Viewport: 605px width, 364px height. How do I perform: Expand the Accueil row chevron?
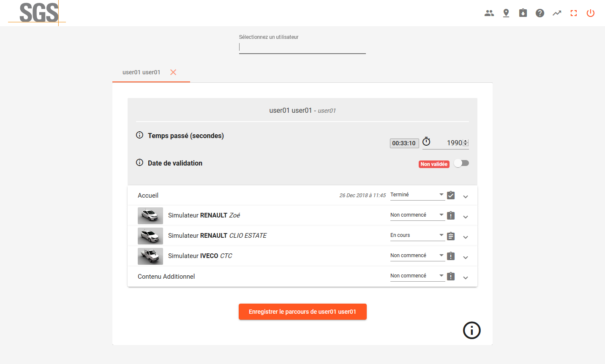click(x=466, y=196)
